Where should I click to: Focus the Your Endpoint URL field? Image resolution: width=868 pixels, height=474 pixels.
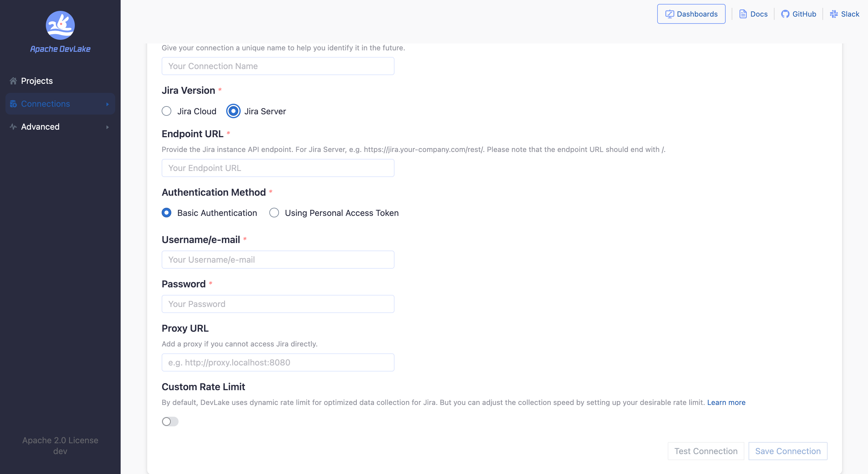pos(278,168)
